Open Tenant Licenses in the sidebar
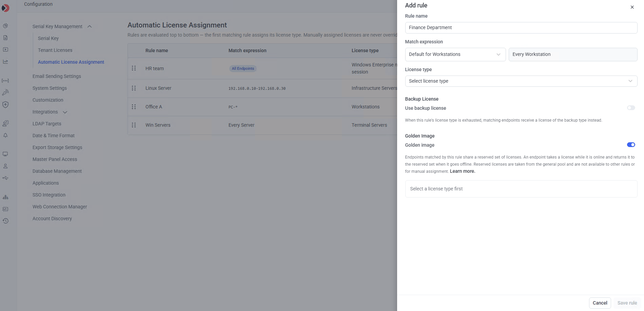This screenshot has height=311, width=644. click(55, 50)
